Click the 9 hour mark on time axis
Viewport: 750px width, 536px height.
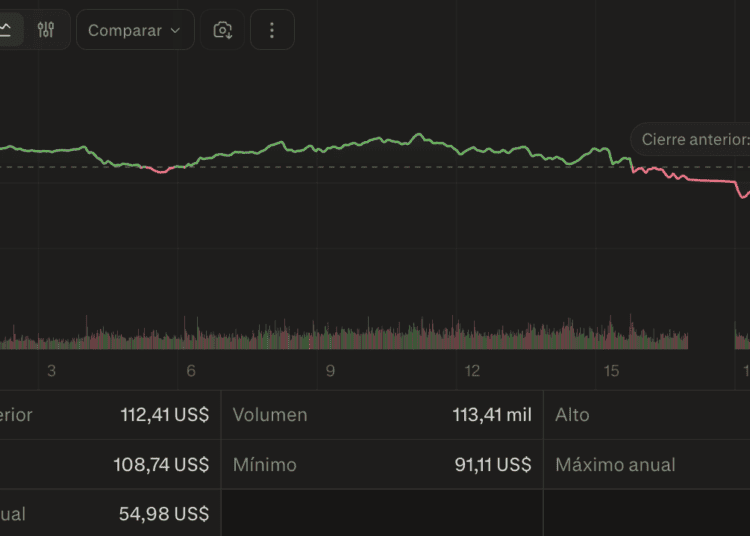(330, 371)
